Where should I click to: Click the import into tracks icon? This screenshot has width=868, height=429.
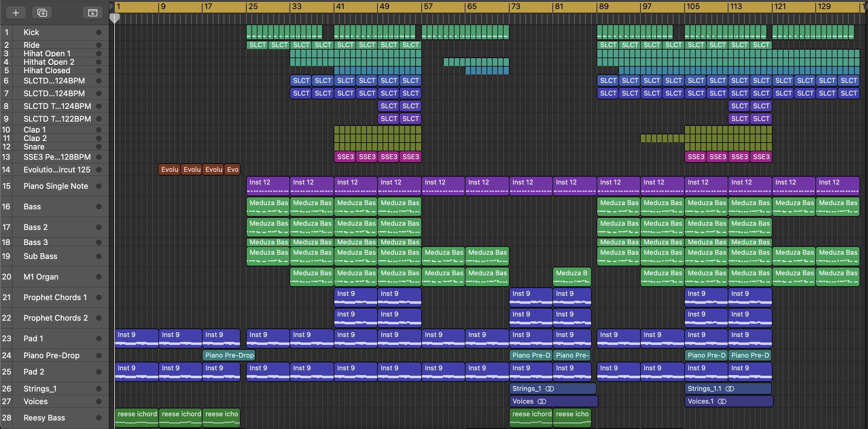(93, 13)
